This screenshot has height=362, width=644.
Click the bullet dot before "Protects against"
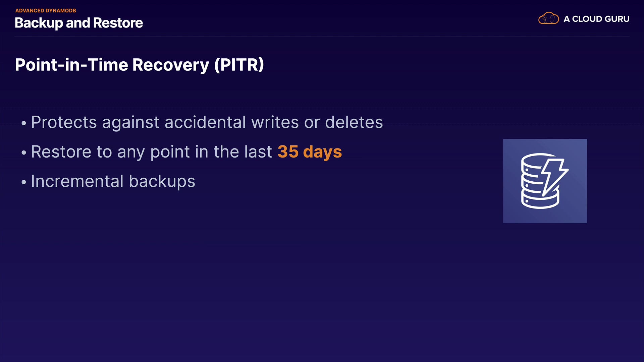click(23, 123)
